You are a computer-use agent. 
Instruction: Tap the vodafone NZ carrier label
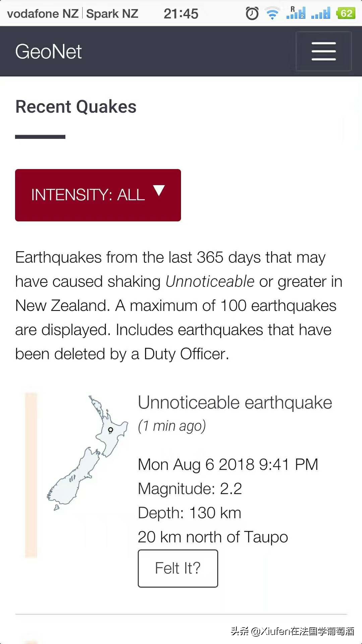(43, 14)
